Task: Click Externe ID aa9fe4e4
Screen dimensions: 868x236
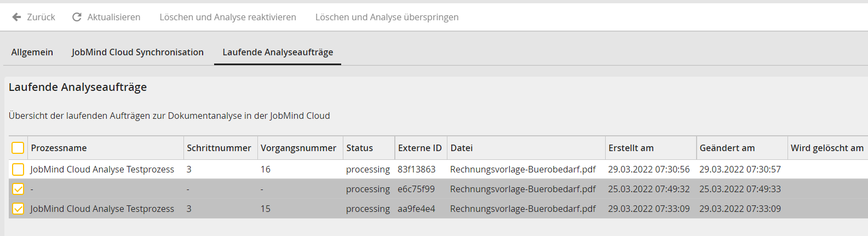Action: pyautogui.click(x=416, y=209)
